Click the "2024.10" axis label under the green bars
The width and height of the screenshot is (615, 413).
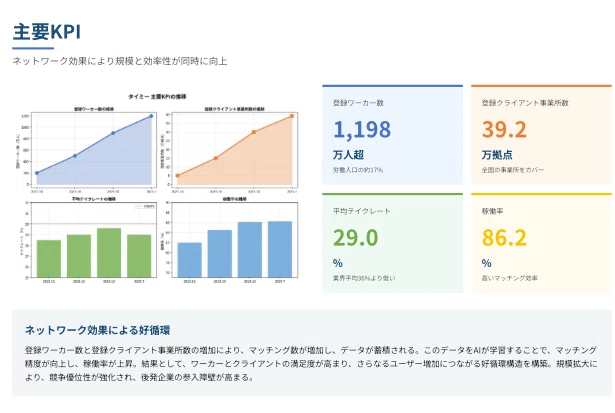(x=109, y=282)
